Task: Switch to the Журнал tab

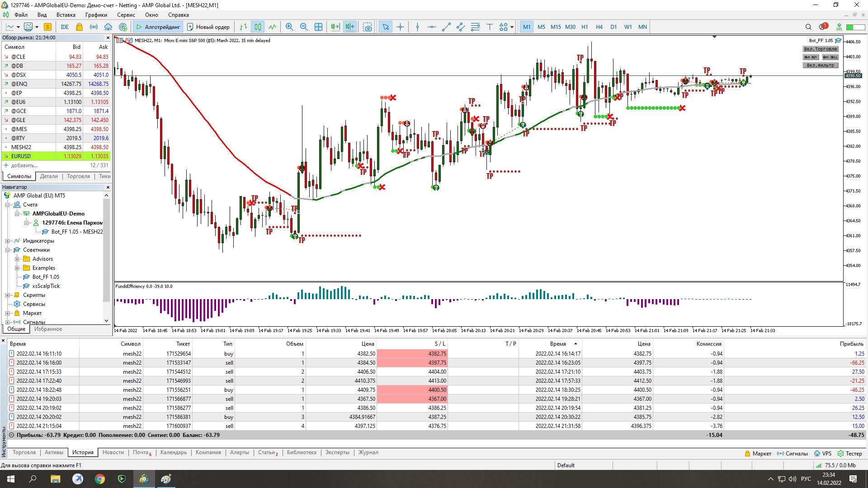Action: tap(368, 452)
